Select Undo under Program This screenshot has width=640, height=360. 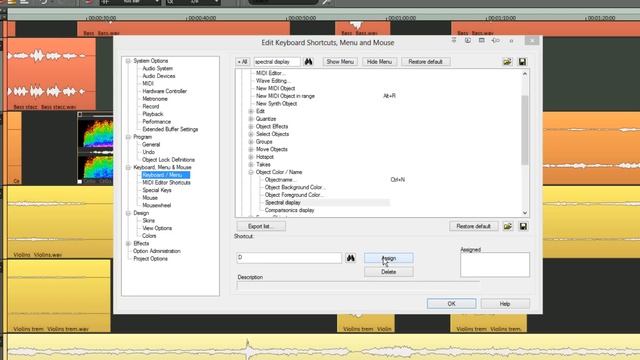[x=149, y=152]
